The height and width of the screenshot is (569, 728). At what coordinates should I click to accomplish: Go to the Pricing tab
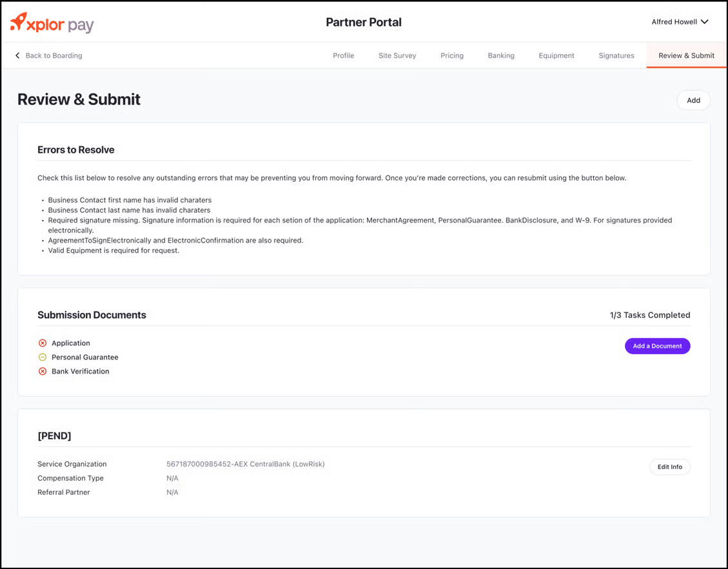452,55
